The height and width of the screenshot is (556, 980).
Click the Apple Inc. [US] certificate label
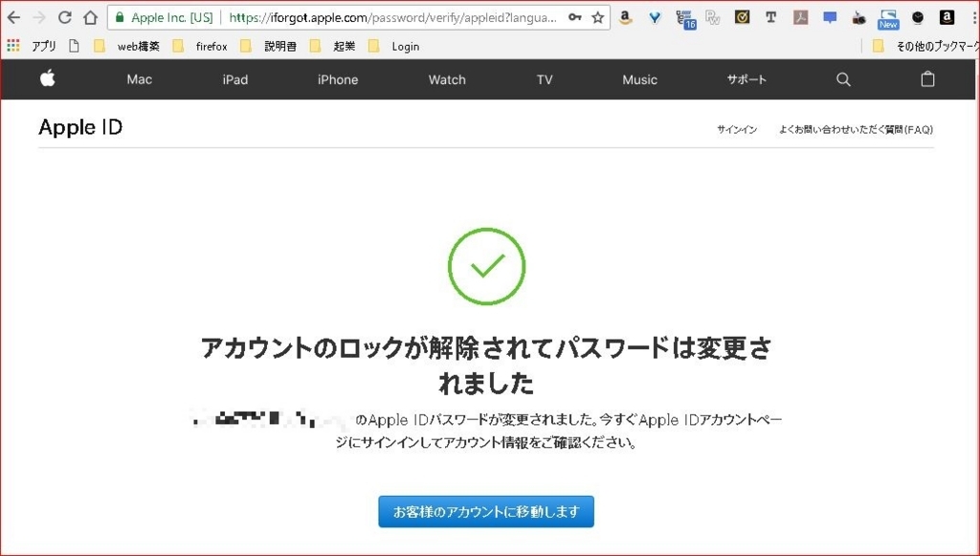(172, 17)
